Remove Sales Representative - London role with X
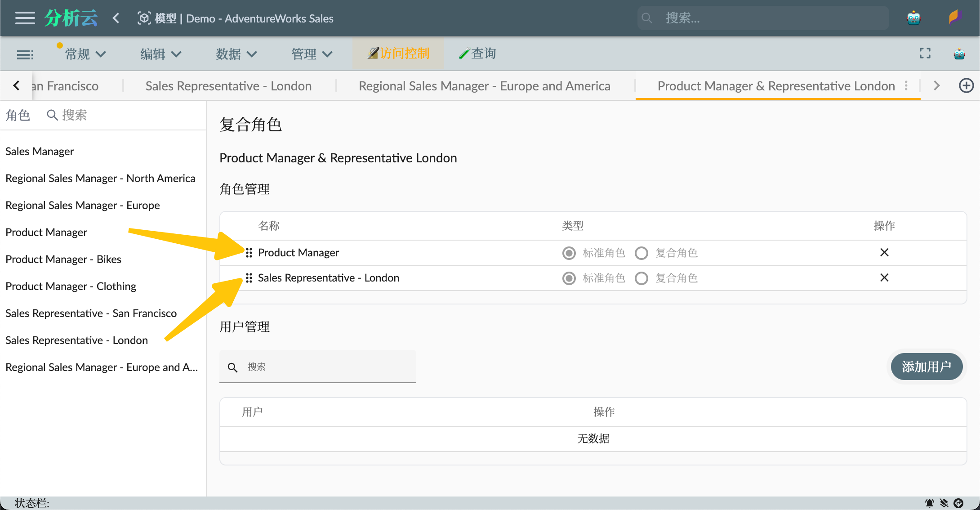This screenshot has height=510, width=980. pos(884,277)
